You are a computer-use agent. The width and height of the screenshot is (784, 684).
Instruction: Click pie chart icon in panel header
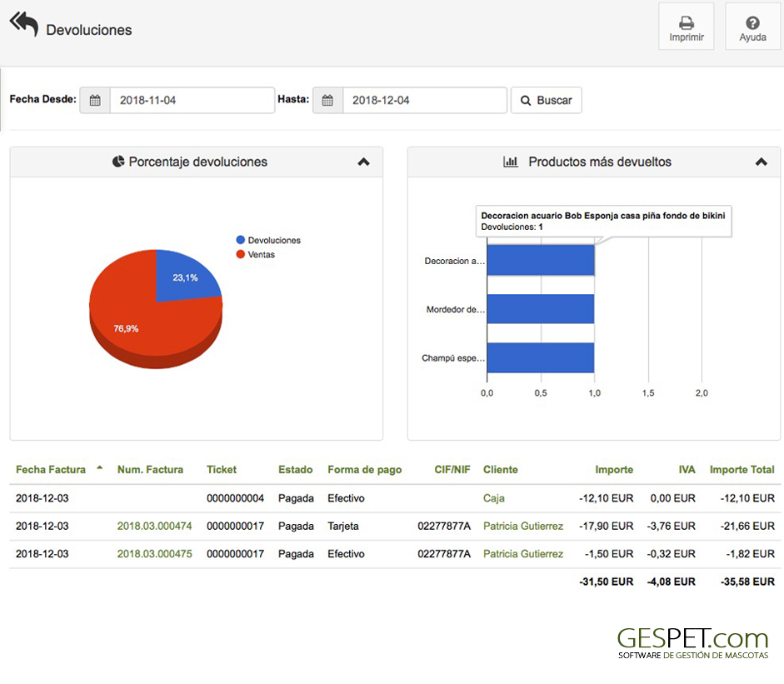click(x=118, y=162)
